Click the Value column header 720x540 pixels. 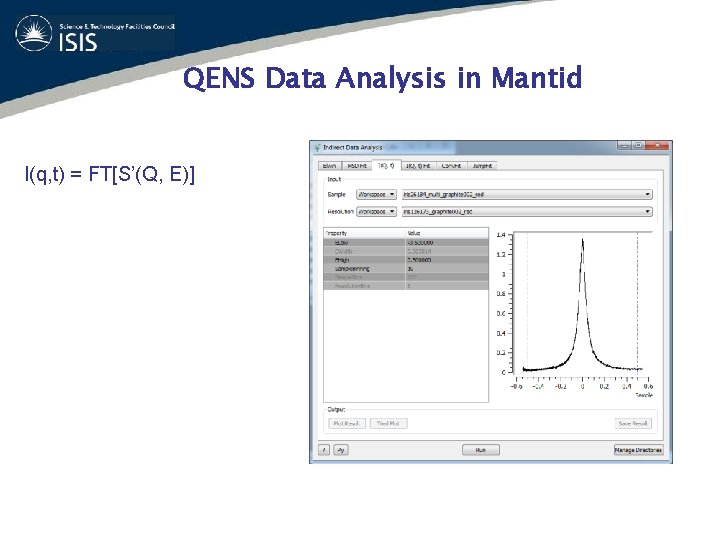point(447,233)
